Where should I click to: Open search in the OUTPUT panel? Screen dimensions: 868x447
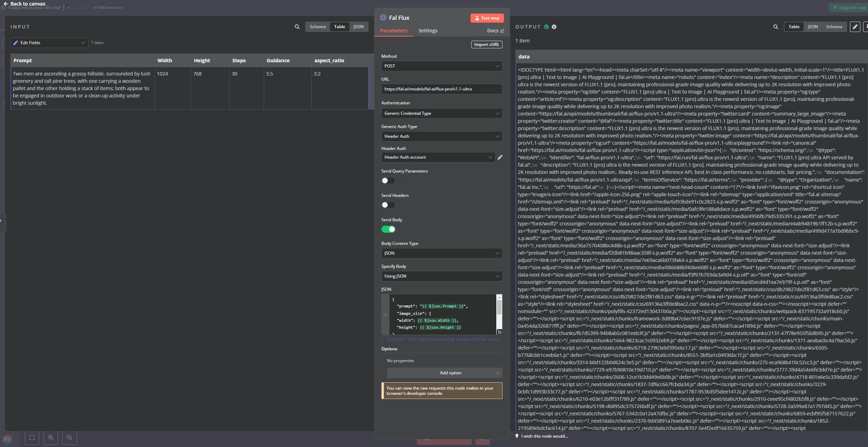776,27
